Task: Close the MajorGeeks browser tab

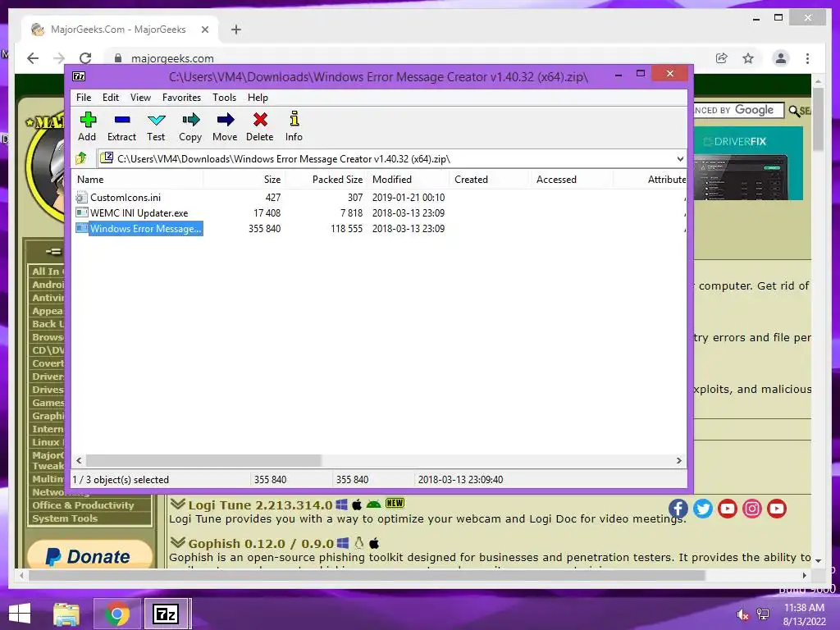Action: 204,30
